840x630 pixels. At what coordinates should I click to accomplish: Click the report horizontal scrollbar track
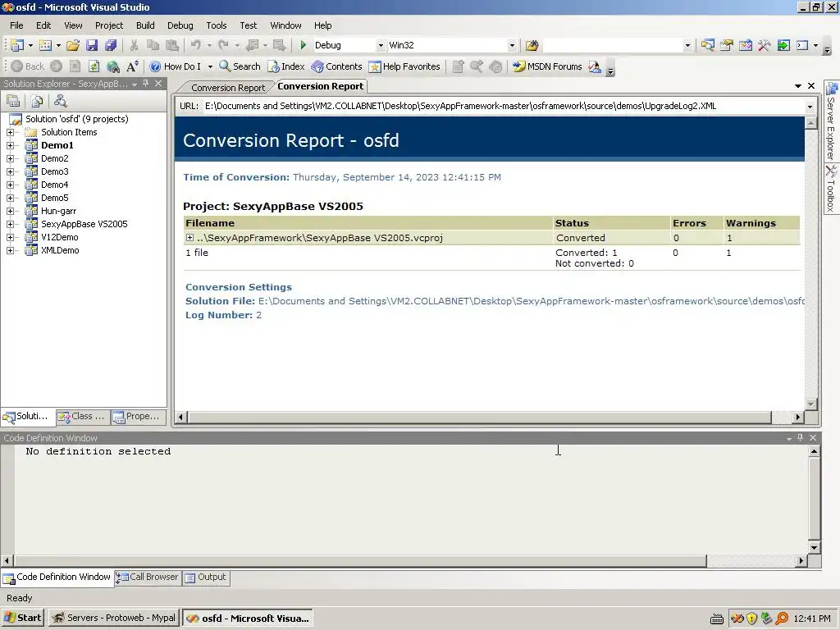point(781,417)
